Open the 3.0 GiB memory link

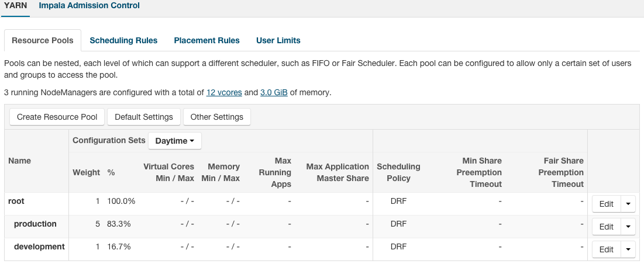click(x=274, y=92)
